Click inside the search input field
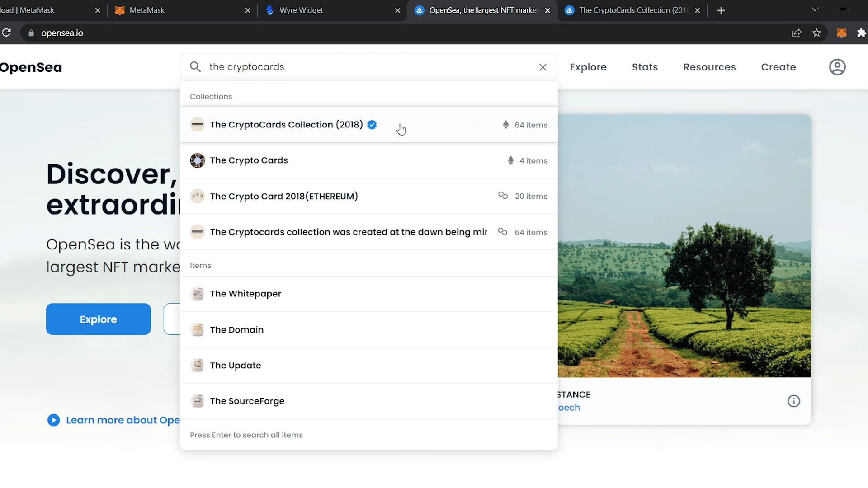The width and height of the screenshot is (868, 488). (x=368, y=67)
